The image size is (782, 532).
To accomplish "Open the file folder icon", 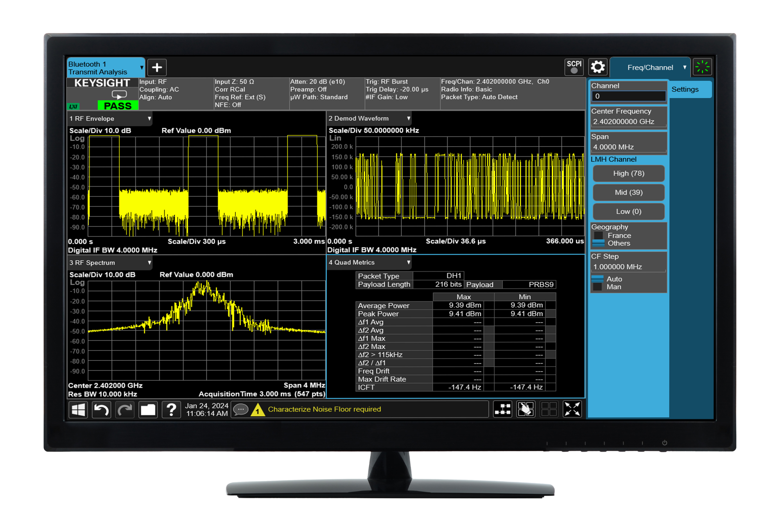I will coord(148,410).
